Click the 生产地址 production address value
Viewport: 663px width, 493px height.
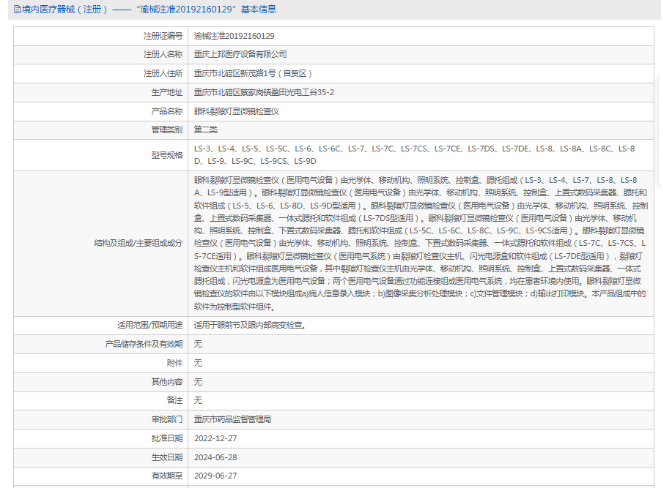point(263,92)
